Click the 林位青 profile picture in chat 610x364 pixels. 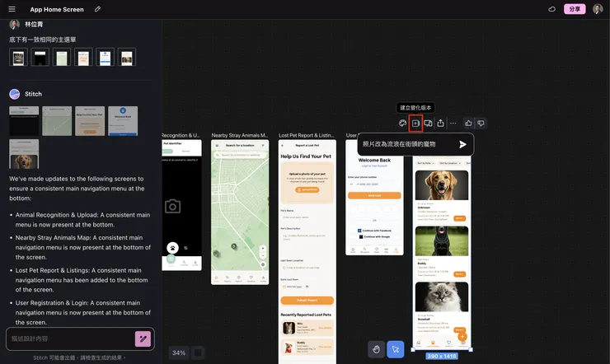[x=14, y=24]
